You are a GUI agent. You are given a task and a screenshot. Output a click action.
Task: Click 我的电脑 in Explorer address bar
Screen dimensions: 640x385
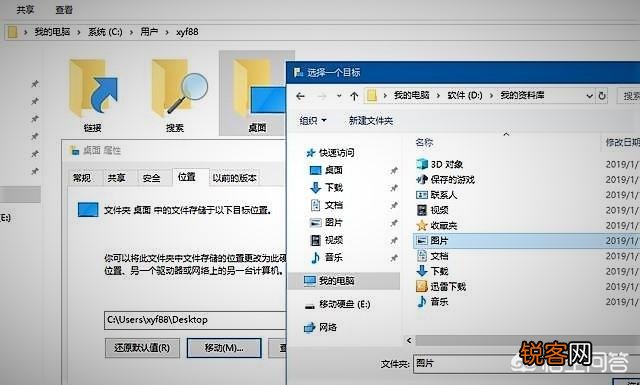tap(52, 32)
